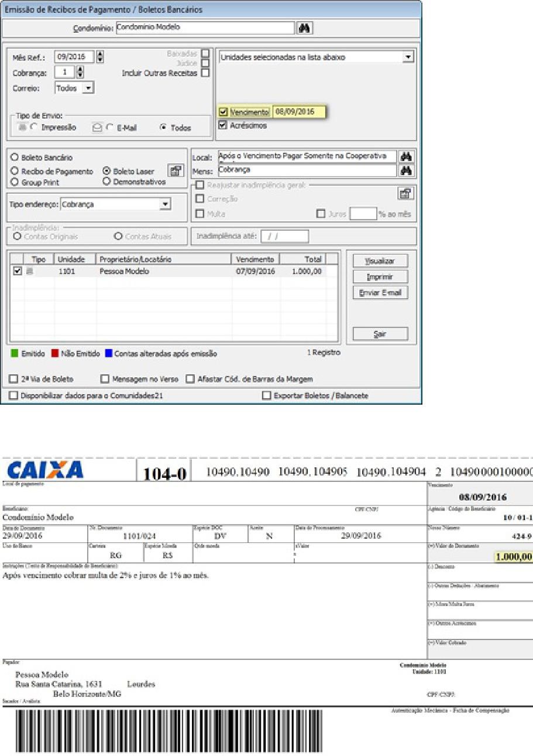
Task: Toggle Baixadas checkbox
Action: [205, 54]
